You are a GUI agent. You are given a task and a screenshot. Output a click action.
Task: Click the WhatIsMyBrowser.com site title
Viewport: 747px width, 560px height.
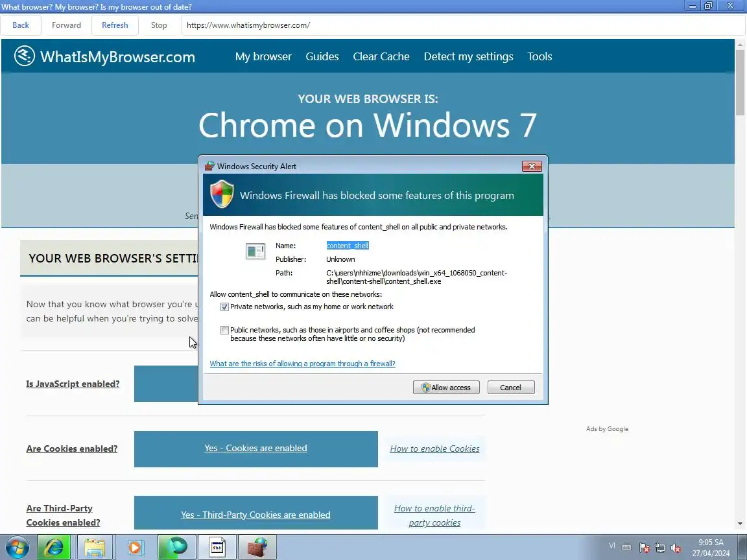pos(117,56)
